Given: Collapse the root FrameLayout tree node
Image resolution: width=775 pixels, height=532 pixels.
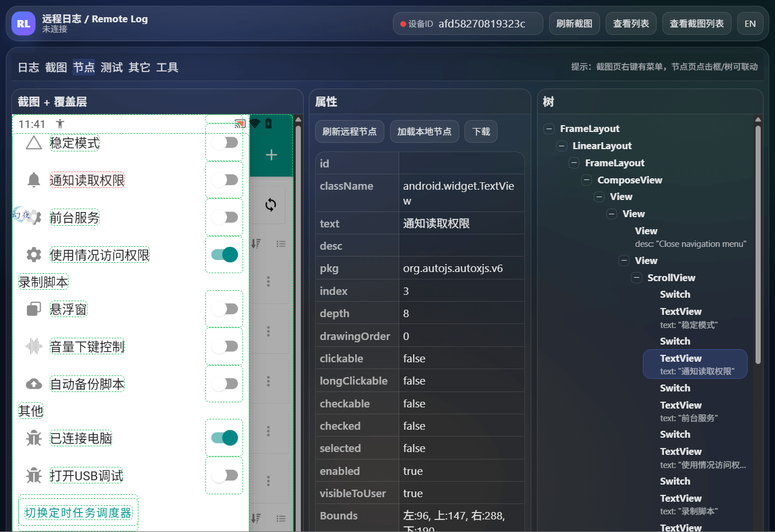Looking at the screenshot, I should pos(549,129).
